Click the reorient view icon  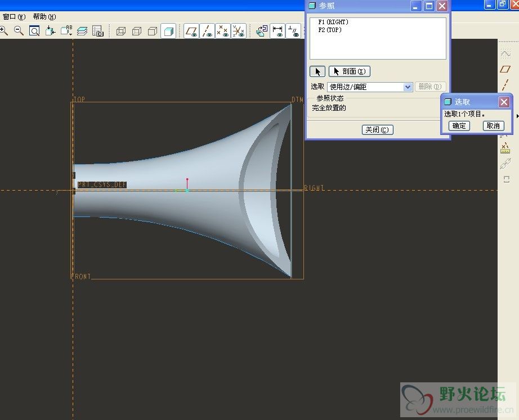pyautogui.click(x=50, y=31)
